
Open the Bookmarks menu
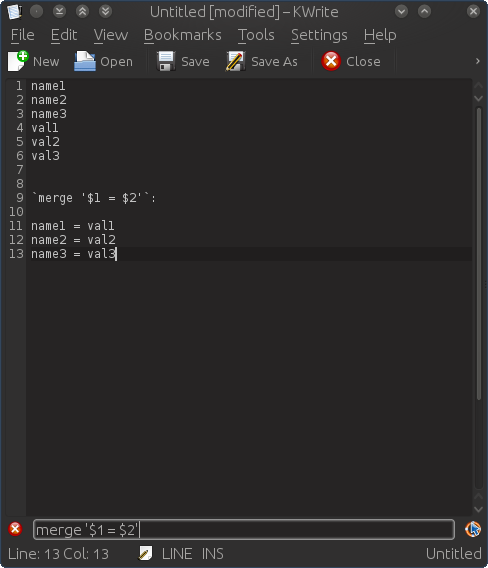[183, 35]
